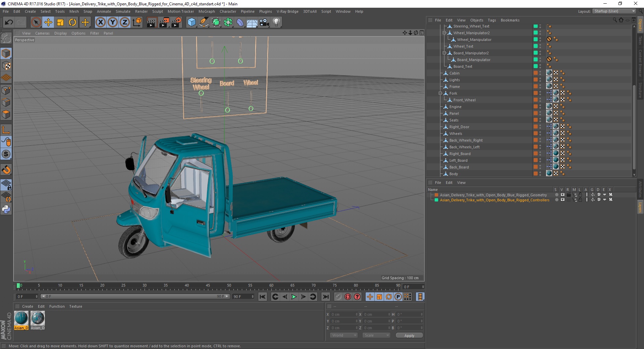Open the World coordinate dropdown
644x349 pixels.
point(344,335)
